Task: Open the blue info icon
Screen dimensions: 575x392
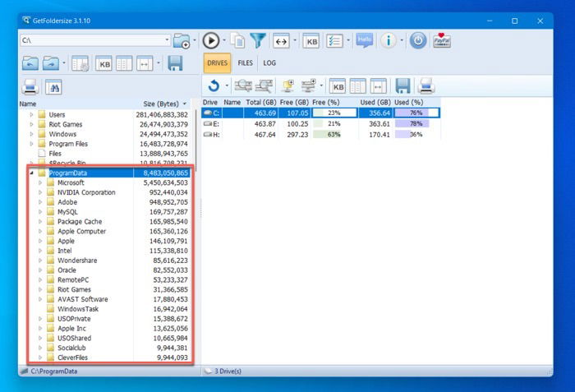Action: pyautogui.click(x=388, y=40)
